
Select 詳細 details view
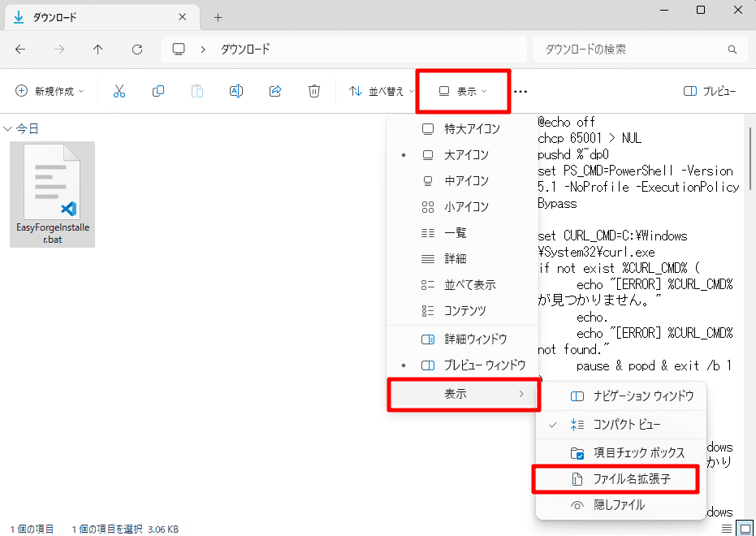click(462, 259)
